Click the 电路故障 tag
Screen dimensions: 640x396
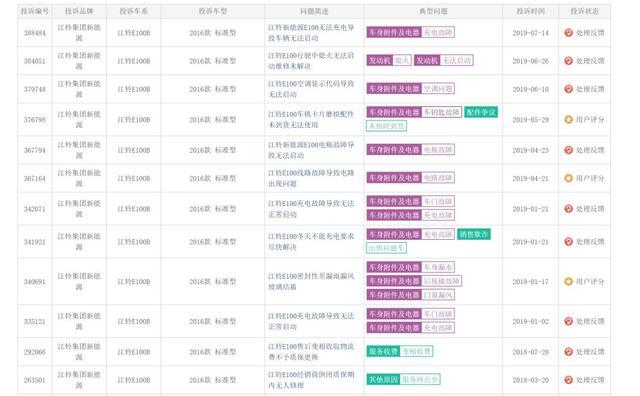pyautogui.click(x=411, y=178)
